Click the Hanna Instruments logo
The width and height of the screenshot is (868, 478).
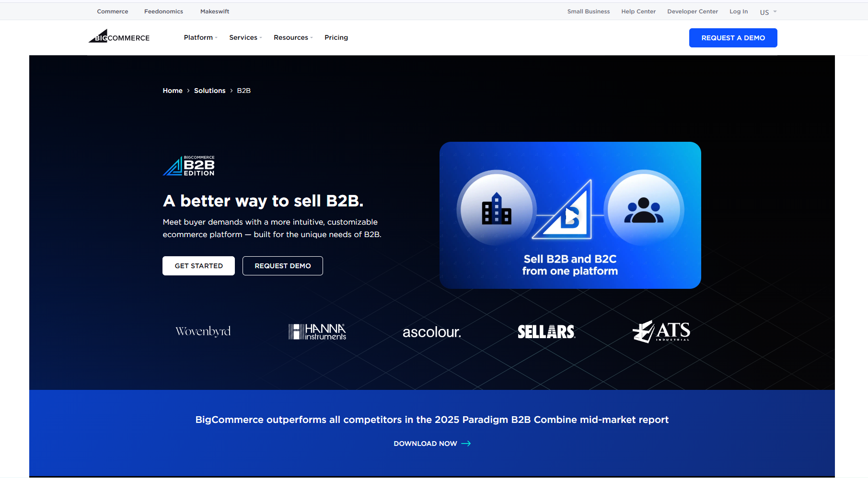coord(317,331)
